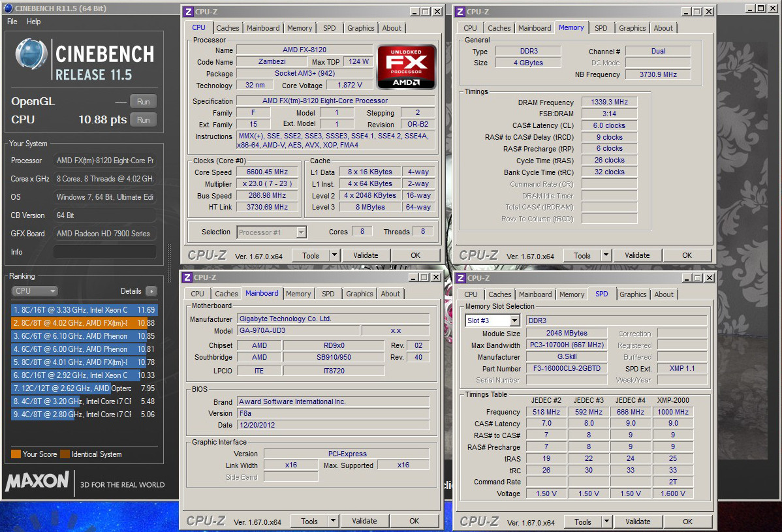This screenshot has width=782, height=532.
Task: Click OK in the Memory tab window
Action: [x=687, y=255]
